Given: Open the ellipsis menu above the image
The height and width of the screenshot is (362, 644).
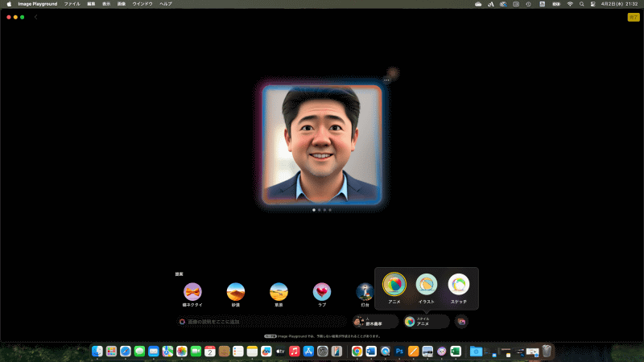Looking at the screenshot, I should (387, 80).
